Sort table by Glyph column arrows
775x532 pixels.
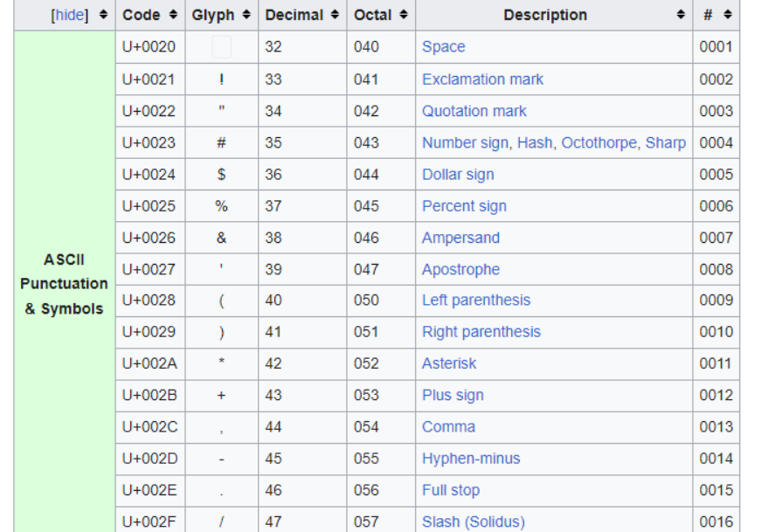[x=246, y=15]
